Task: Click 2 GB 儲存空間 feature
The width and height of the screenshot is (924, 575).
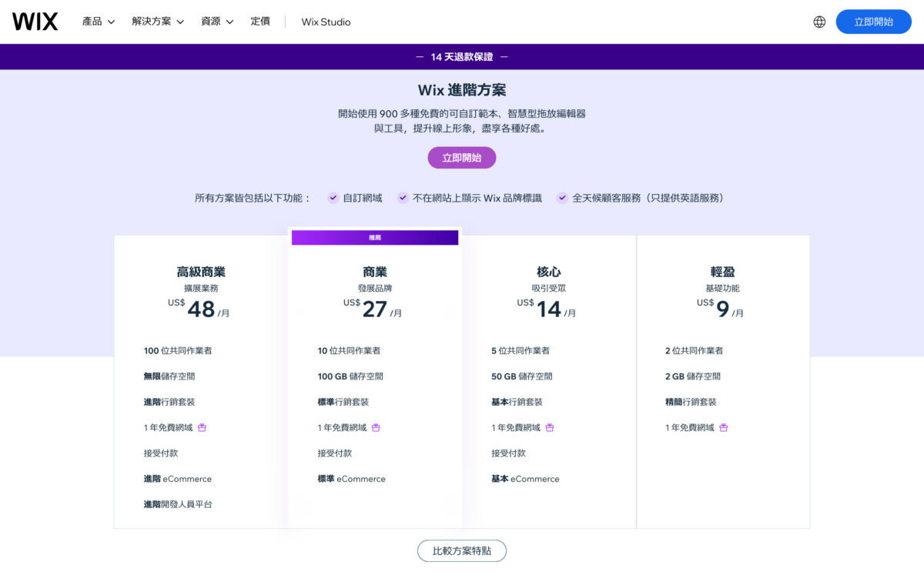Action: click(693, 376)
